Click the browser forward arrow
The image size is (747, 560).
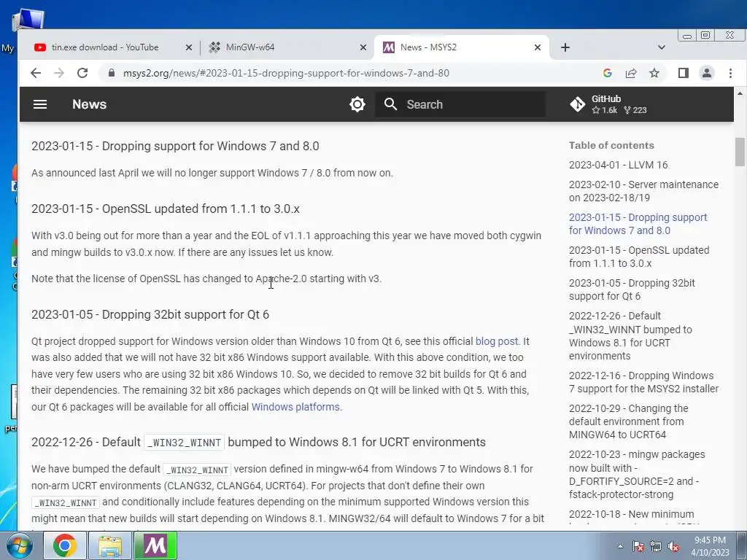coord(59,73)
